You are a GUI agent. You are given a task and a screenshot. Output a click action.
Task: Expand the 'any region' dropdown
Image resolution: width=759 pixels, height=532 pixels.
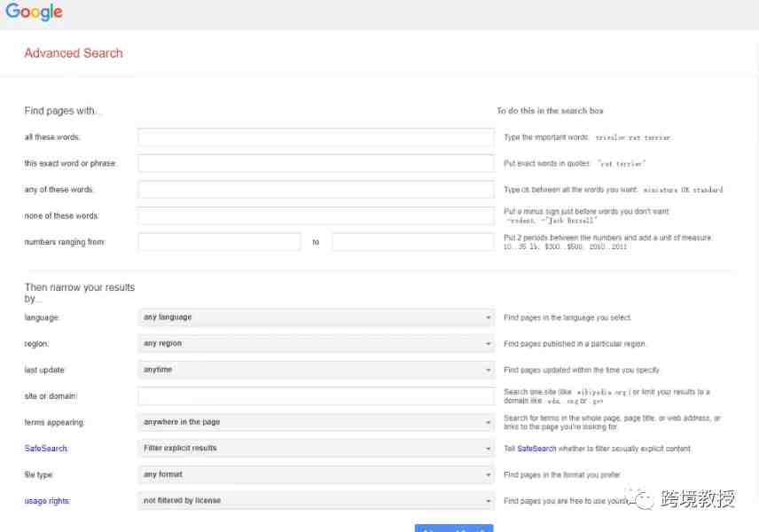[316, 344]
